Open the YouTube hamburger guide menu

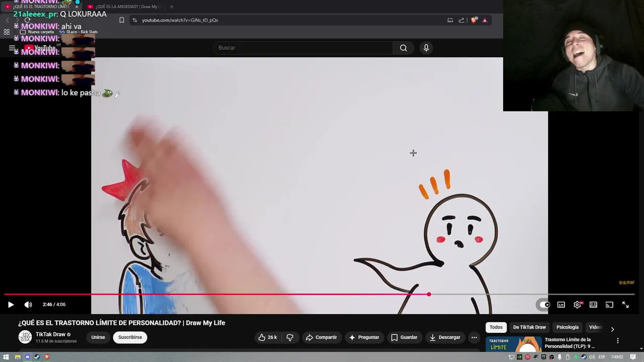[12, 48]
